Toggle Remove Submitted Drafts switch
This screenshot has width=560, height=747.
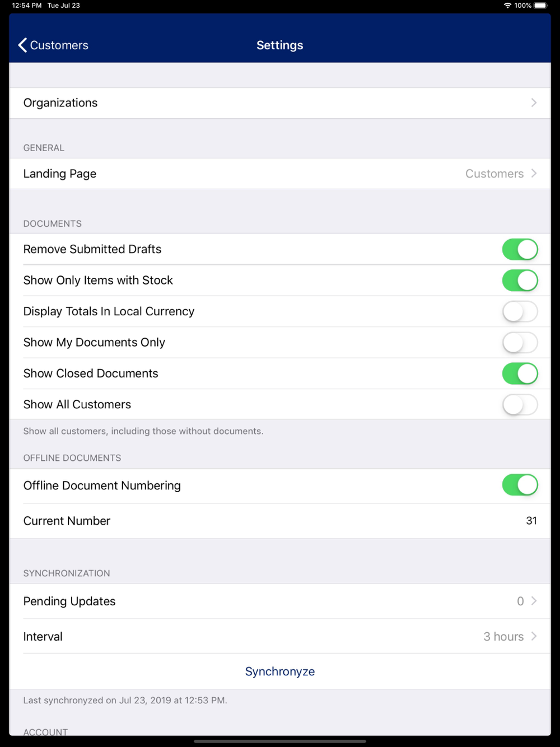pyautogui.click(x=520, y=249)
